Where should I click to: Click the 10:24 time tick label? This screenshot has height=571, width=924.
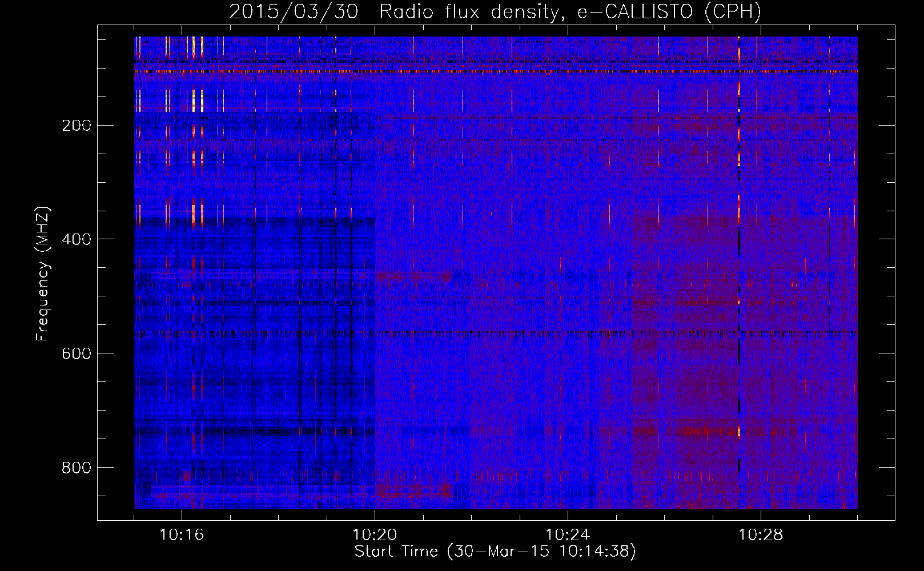568,535
